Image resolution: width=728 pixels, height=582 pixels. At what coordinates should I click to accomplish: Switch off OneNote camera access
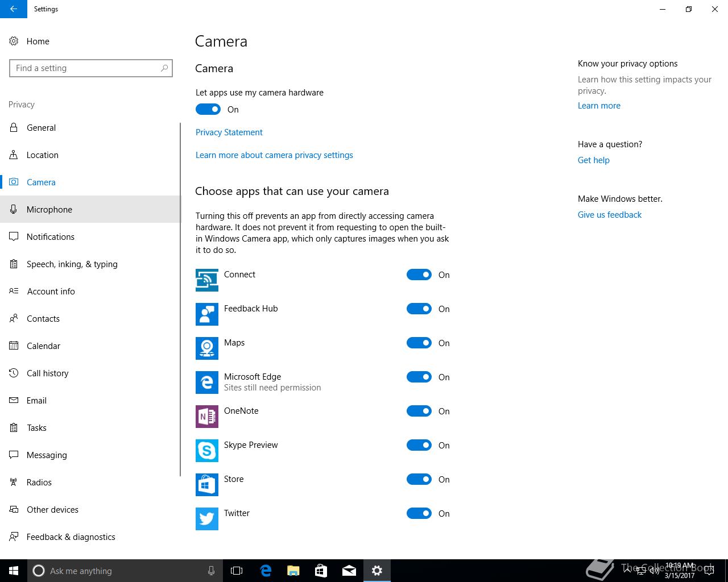[419, 411]
